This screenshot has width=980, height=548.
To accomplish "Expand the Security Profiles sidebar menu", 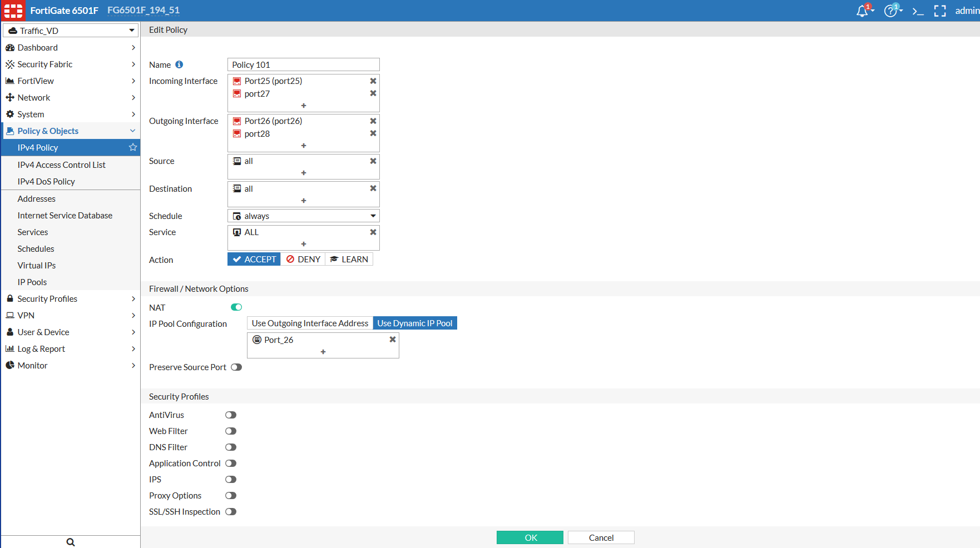I will pyautogui.click(x=71, y=298).
